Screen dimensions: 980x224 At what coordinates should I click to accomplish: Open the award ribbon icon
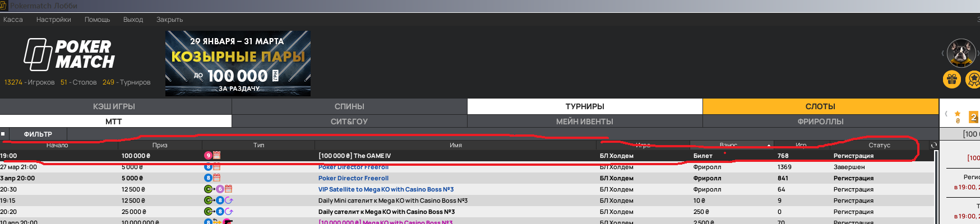point(973,80)
